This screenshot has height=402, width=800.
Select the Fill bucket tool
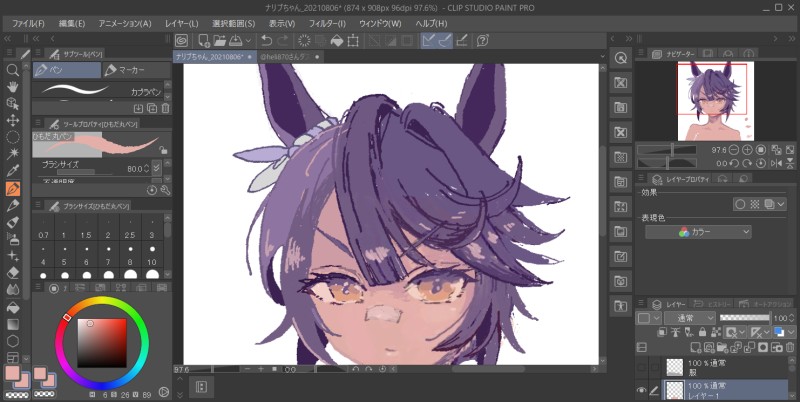tap(13, 307)
